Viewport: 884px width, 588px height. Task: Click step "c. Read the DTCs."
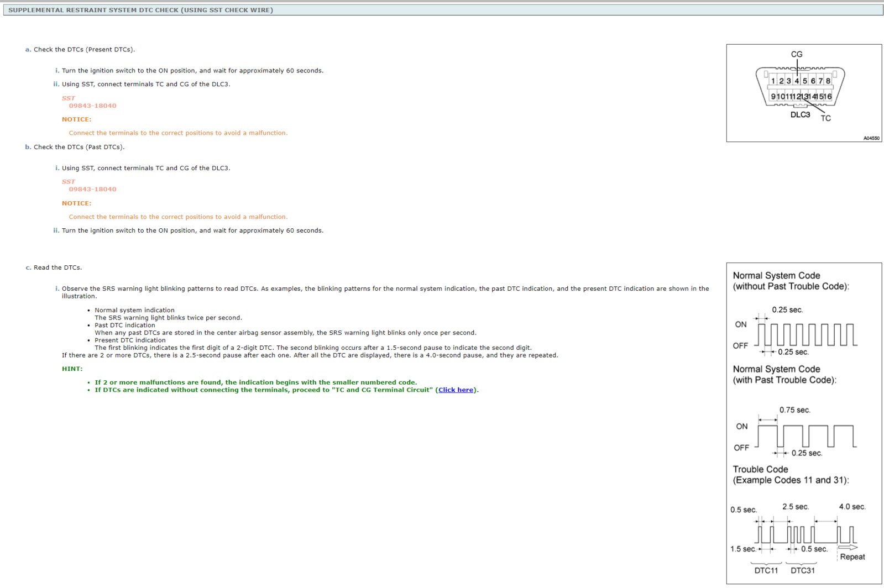[54, 267]
